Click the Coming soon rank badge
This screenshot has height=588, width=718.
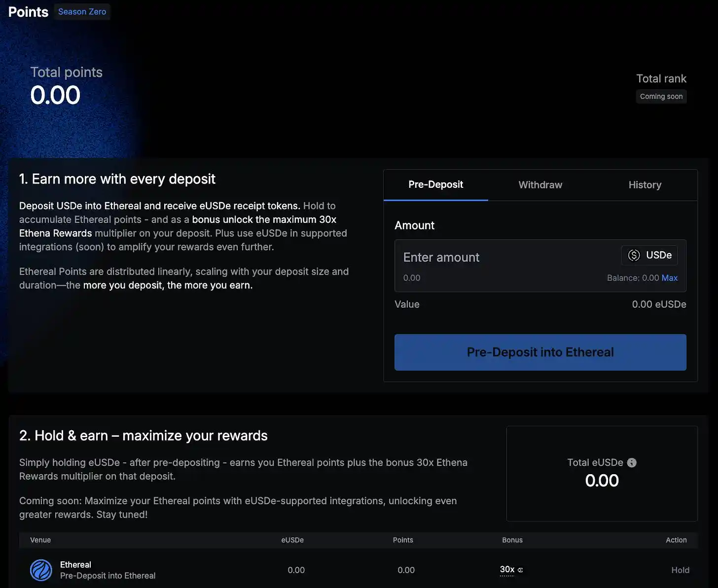click(x=661, y=97)
